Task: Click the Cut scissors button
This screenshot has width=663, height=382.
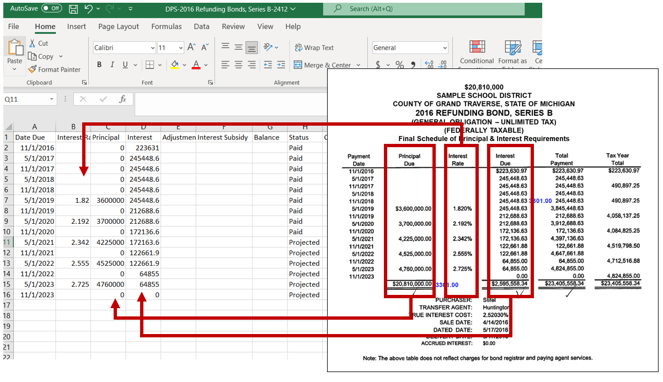Action: (x=38, y=43)
